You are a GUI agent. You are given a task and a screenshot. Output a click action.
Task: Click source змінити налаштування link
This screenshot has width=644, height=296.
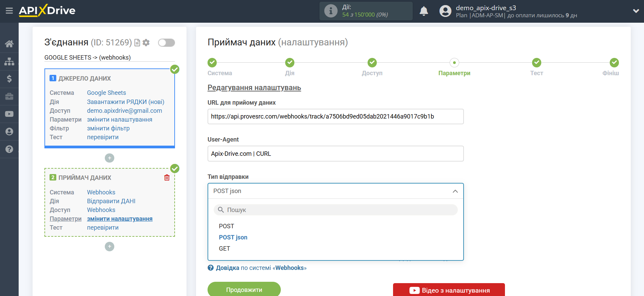click(120, 120)
